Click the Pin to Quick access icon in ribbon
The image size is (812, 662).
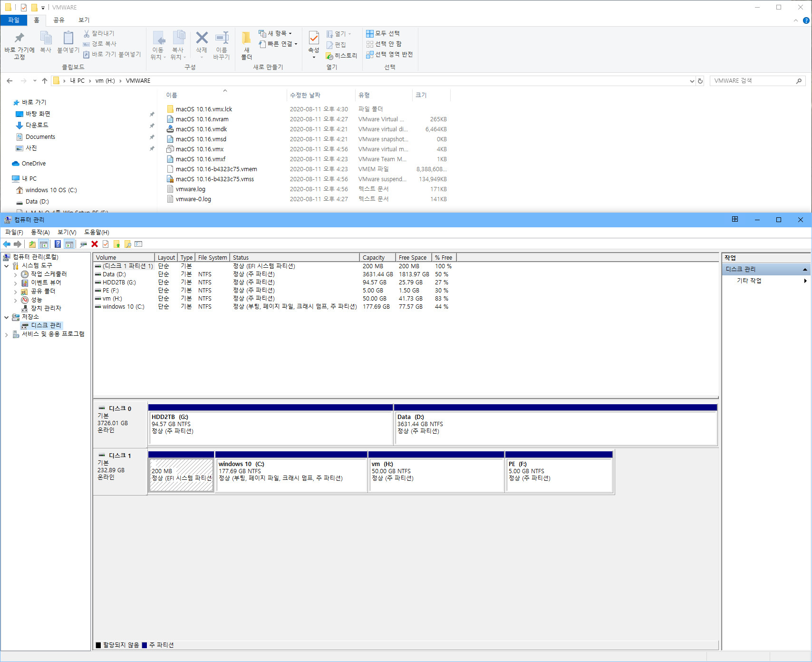19,38
